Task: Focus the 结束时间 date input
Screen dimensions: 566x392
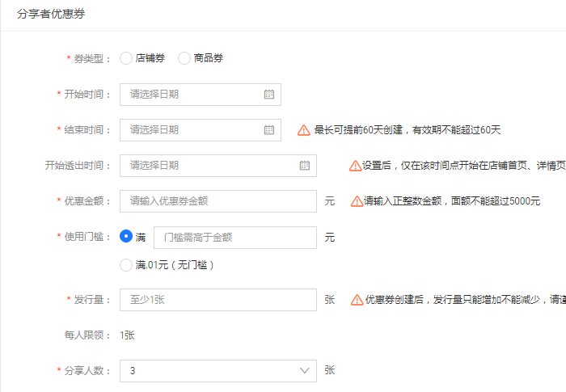Action: click(190, 130)
